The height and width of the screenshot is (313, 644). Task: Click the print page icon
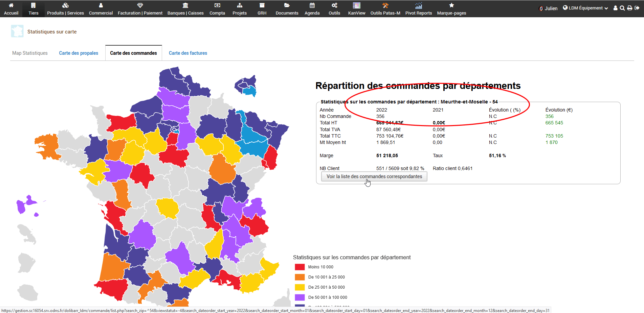(x=629, y=8)
